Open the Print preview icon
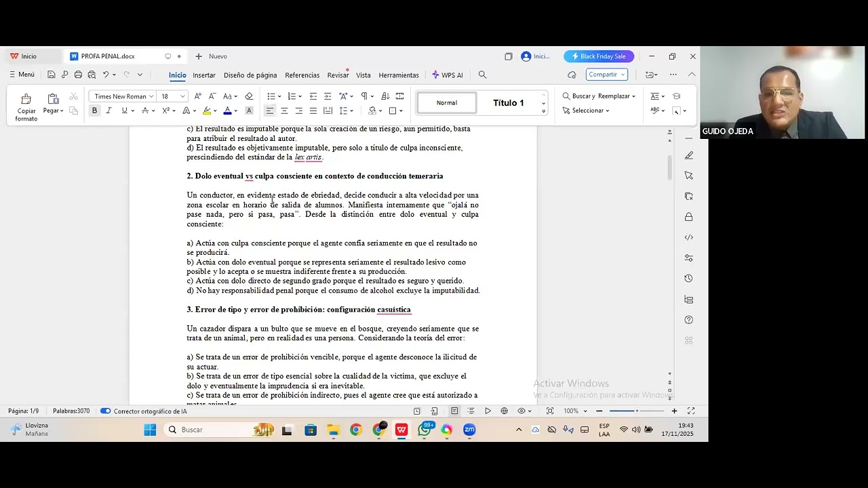Viewport: 868px width, 488px height. tap(92, 75)
